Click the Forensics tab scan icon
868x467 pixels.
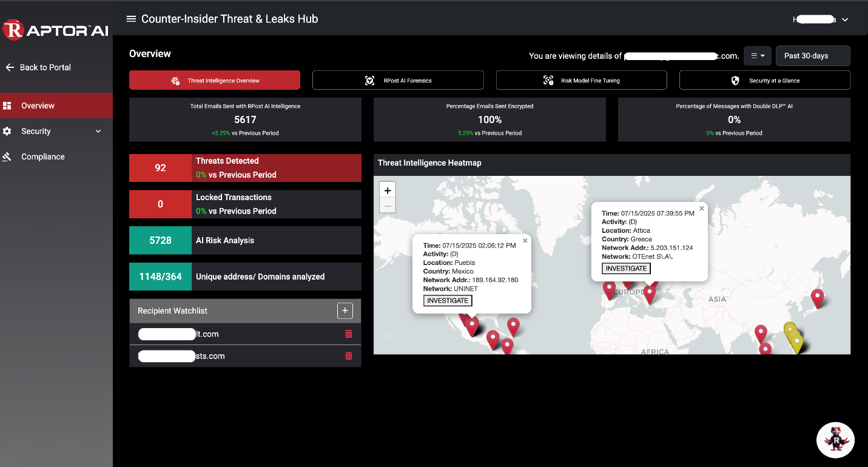click(x=369, y=80)
